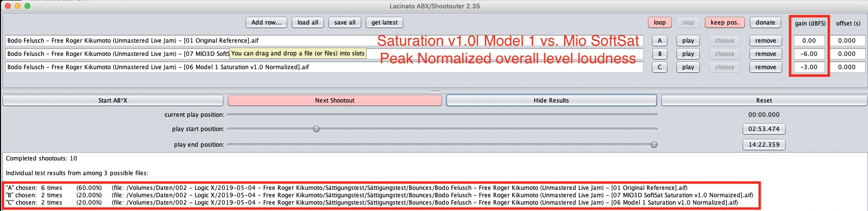Click the offset field for row C
The height and width of the screenshot is (211, 868).
point(846,67)
